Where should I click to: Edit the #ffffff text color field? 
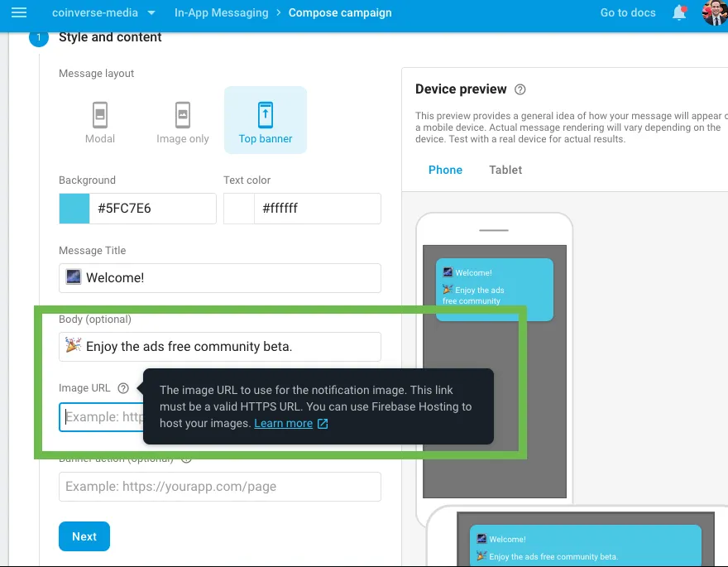[318, 209]
